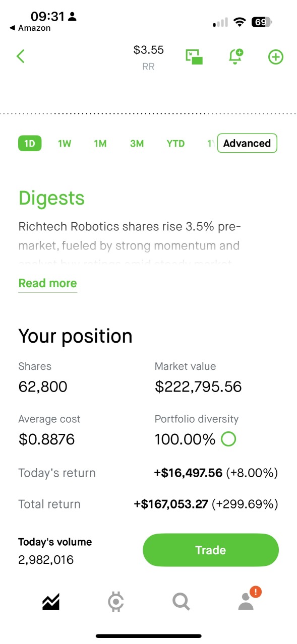Image resolution: width=297 pixels, height=644 pixels.
Task: Tap the dotted chart baseline
Action: click(x=148, y=113)
